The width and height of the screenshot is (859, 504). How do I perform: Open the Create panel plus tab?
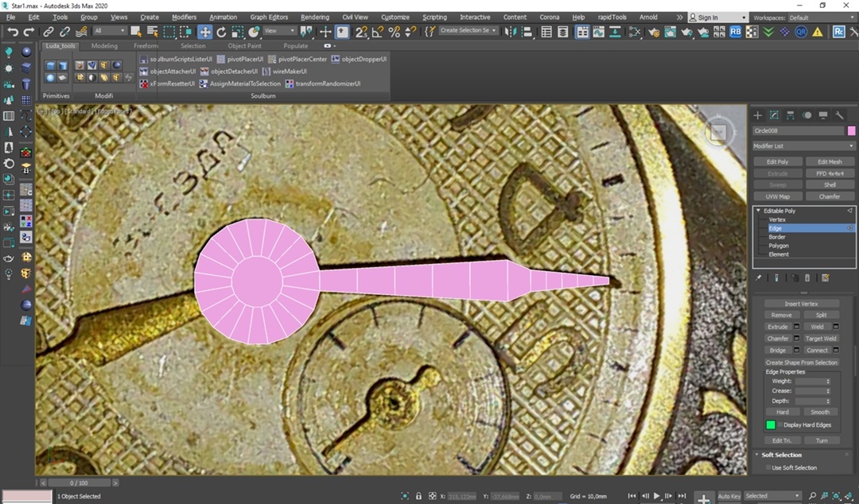[758, 115]
